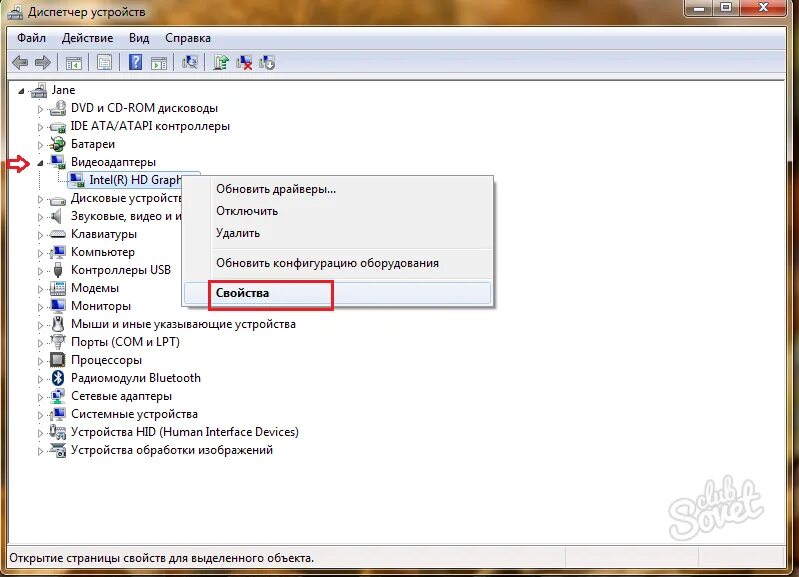Open the Действие menu
This screenshot has width=799, height=577.
pyautogui.click(x=87, y=38)
